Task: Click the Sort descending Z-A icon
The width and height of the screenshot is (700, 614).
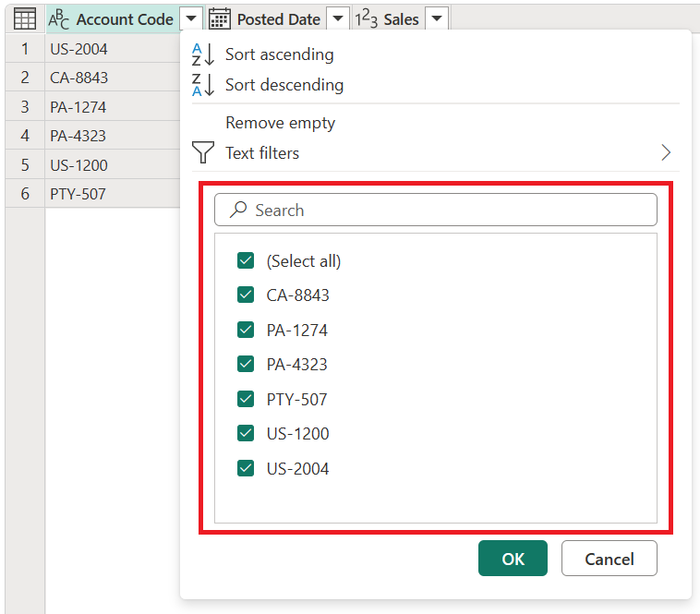Action: pos(203,85)
